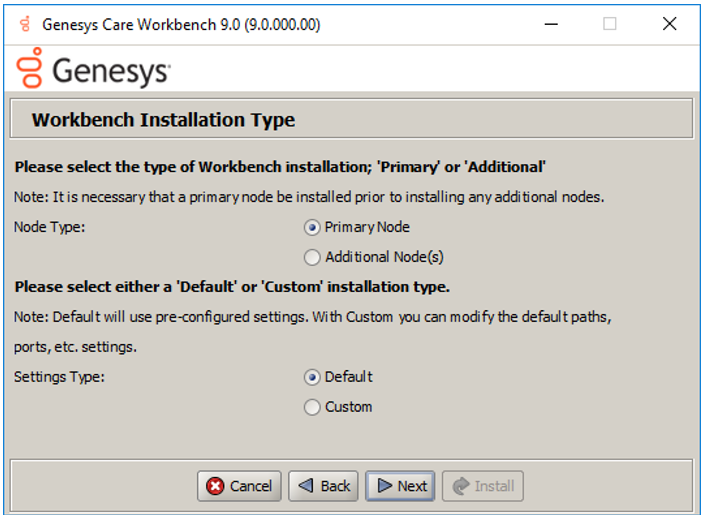Choose the Additional Node(s) option
The image size is (704, 519).
click(x=312, y=257)
